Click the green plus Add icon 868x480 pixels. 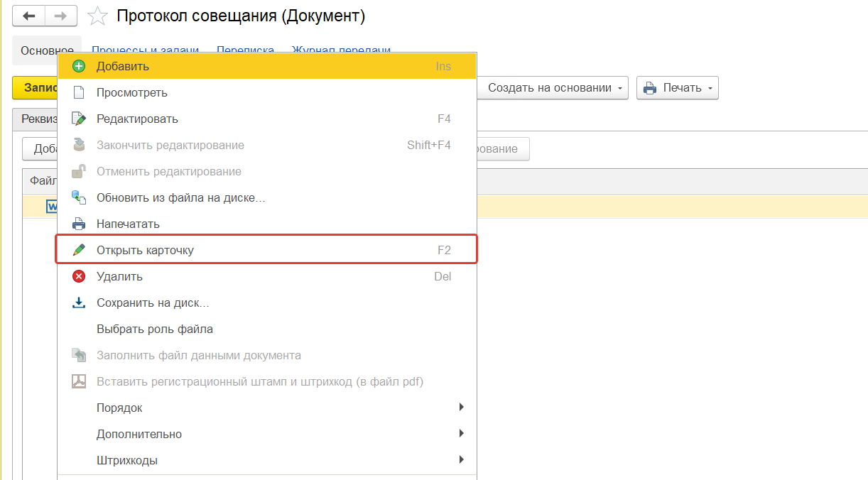pyautogui.click(x=79, y=66)
